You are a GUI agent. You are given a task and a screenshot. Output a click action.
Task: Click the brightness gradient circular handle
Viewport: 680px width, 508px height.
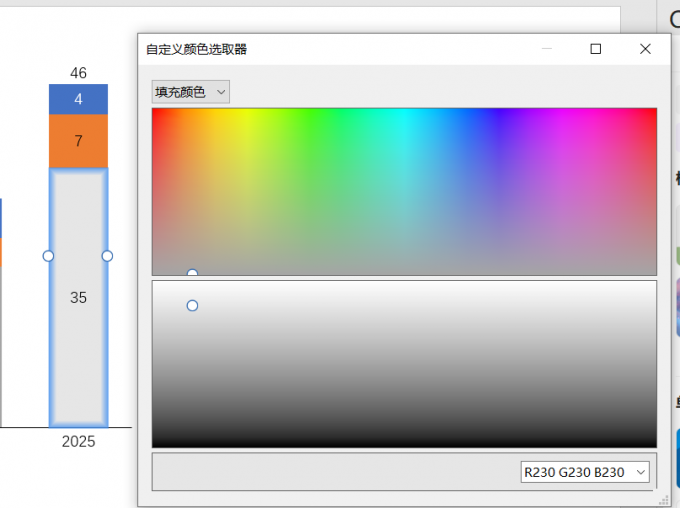(192, 305)
